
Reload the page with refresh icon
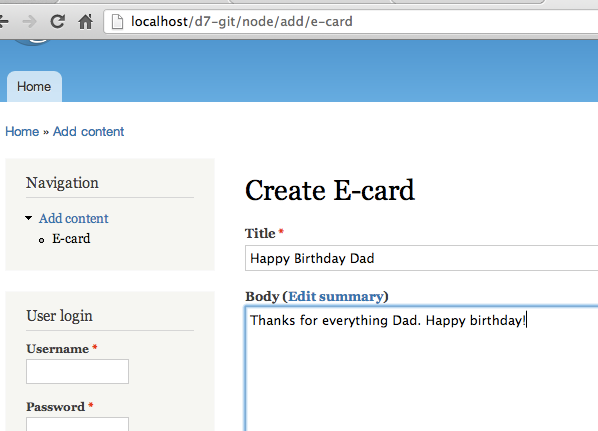tap(58, 21)
